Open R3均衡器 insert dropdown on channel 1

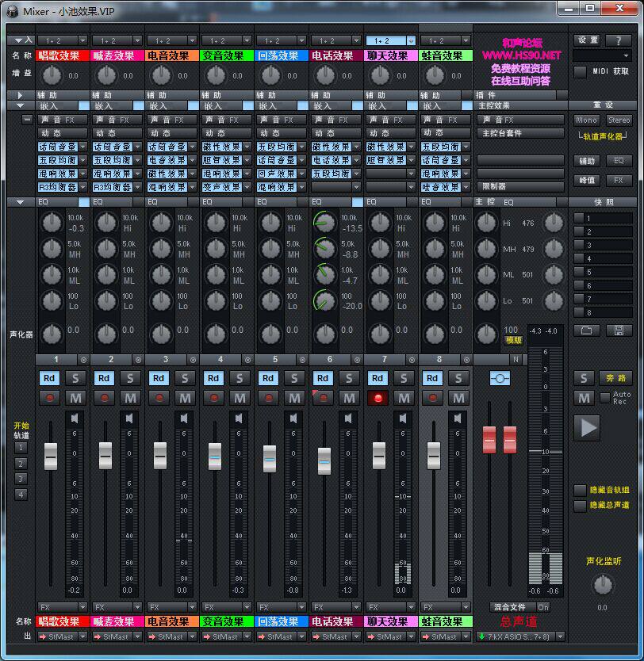(82, 187)
